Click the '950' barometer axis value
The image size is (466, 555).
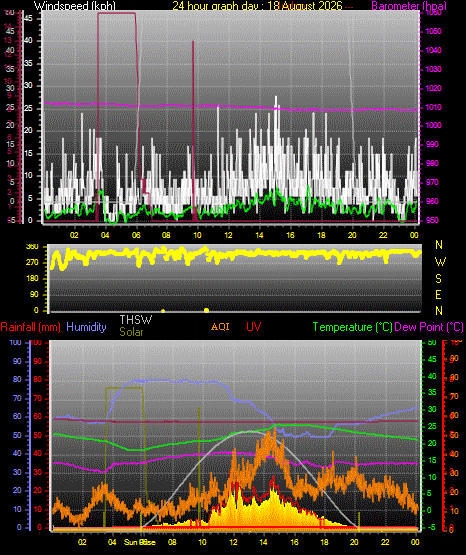pos(431,220)
